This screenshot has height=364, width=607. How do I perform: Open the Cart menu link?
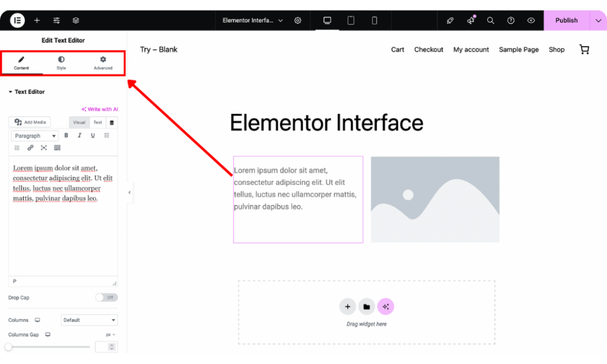click(398, 50)
